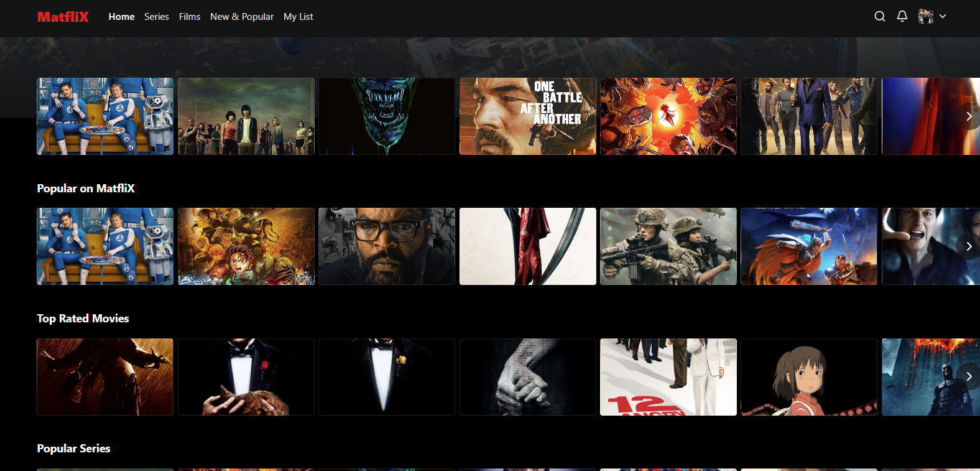Open New & Popular menu item
Image resolution: width=980 pixels, height=471 pixels.
(242, 17)
